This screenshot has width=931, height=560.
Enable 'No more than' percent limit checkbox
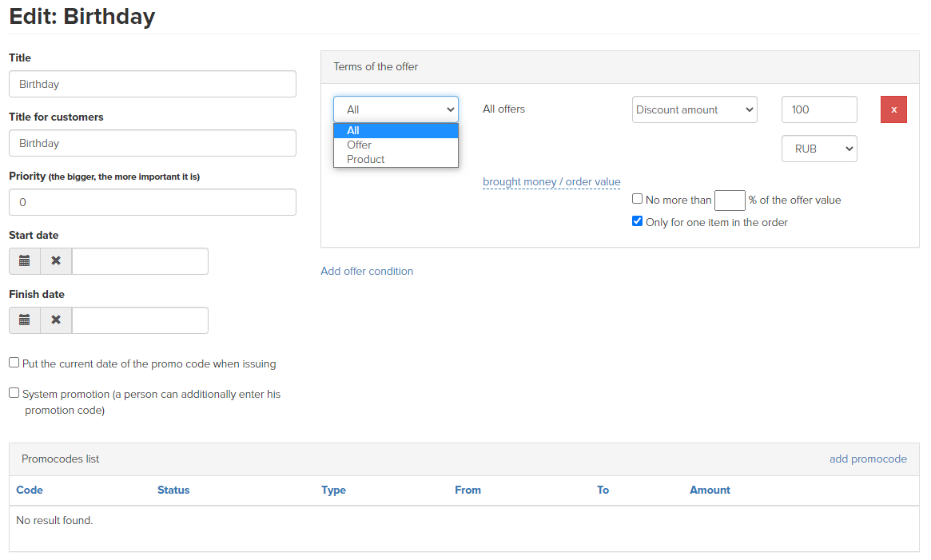[637, 199]
